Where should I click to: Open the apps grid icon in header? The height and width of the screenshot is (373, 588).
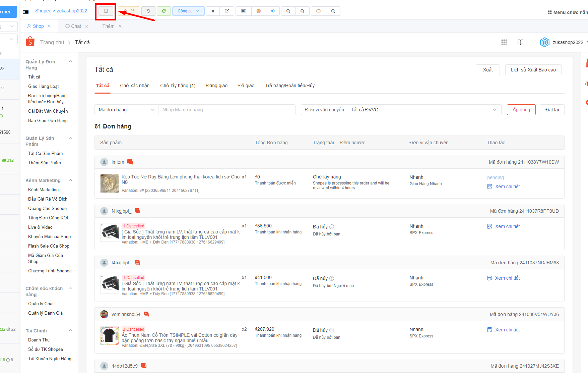[504, 42]
